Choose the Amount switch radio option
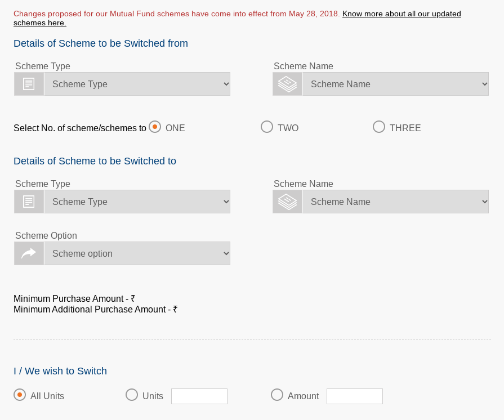 (277, 395)
